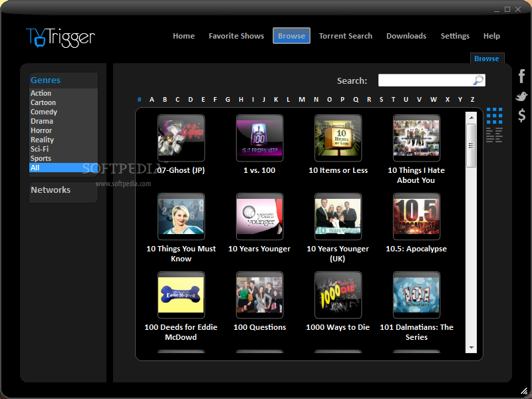Viewport: 532px width, 399px height.
Task: Go to the Home page
Action: click(184, 36)
